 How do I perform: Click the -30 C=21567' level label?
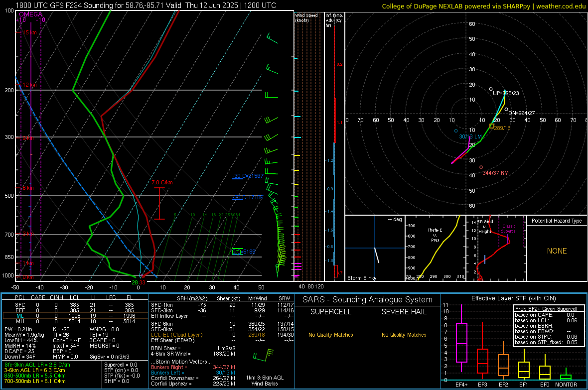click(248, 176)
